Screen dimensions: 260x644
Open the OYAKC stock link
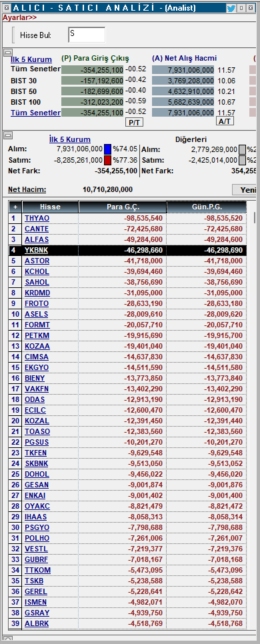[x=37, y=507]
